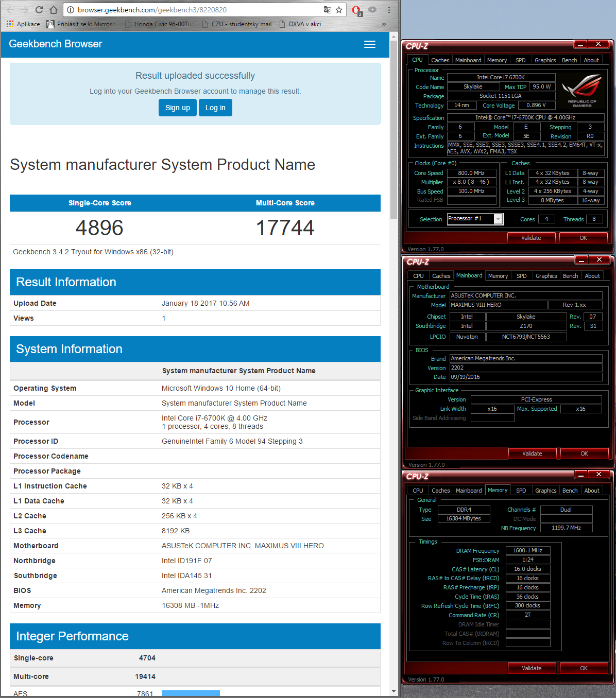Screen dimensions: 616x698
Task: Click Validate in the middle CPU-Z Mainboard window
Action: click(532, 453)
